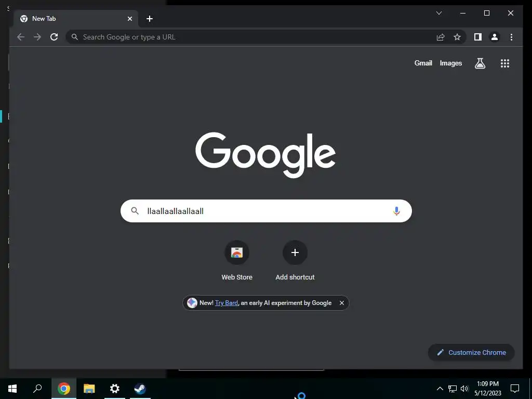Open a new tab with the plus button
The image size is (532, 399).
click(x=150, y=19)
